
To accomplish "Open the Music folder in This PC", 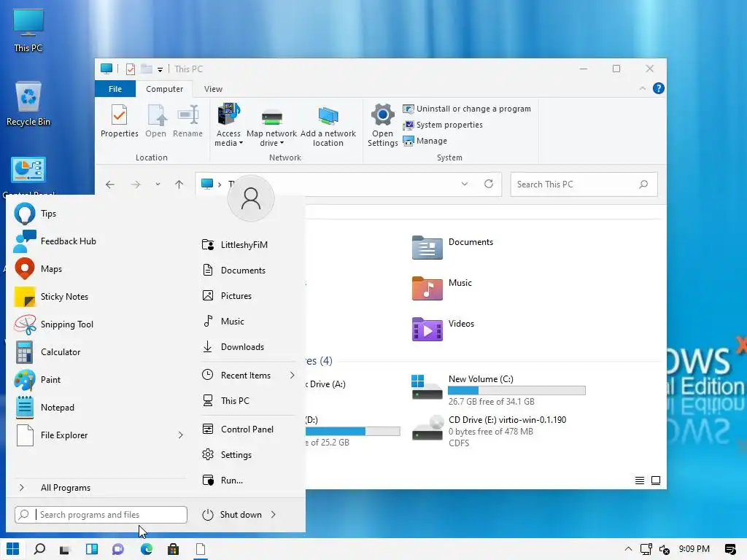I will click(442, 287).
